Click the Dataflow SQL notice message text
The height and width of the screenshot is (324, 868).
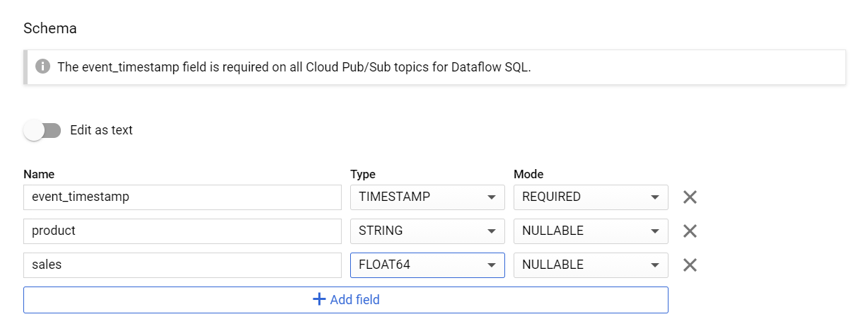(x=294, y=67)
